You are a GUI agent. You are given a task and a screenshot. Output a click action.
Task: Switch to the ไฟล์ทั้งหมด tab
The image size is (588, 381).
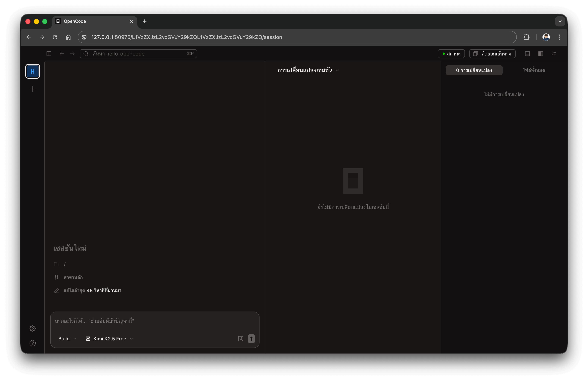(534, 70)
